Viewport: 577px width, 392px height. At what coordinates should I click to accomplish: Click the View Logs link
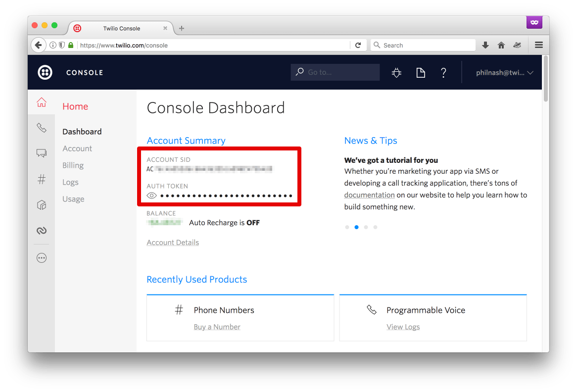(x=403, y=327)
